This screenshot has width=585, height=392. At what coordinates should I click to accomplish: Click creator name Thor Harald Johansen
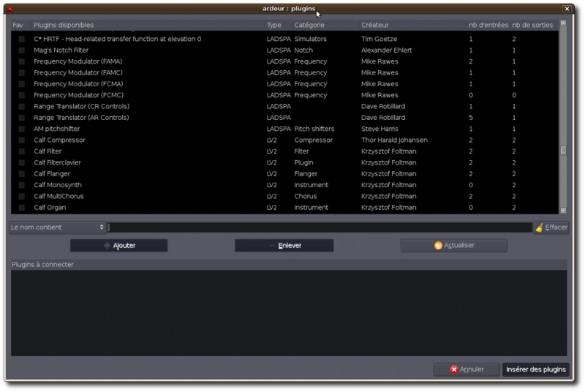tap(394, 140)
